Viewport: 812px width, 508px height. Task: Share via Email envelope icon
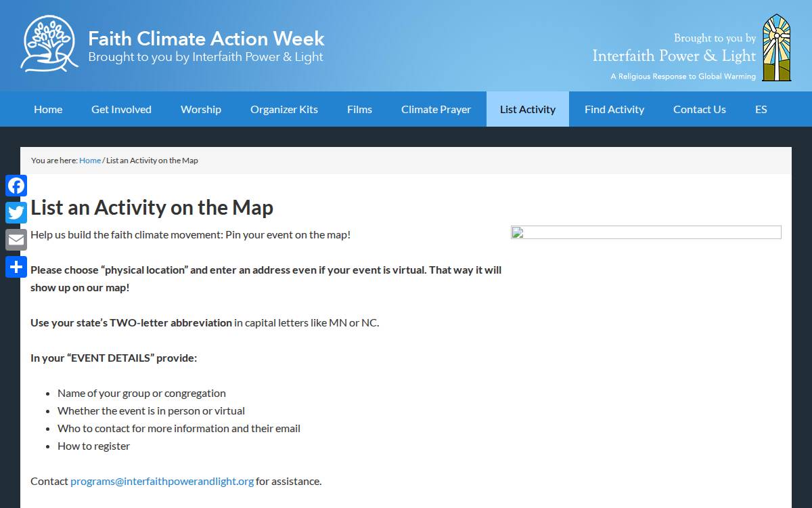coord(16,240)
